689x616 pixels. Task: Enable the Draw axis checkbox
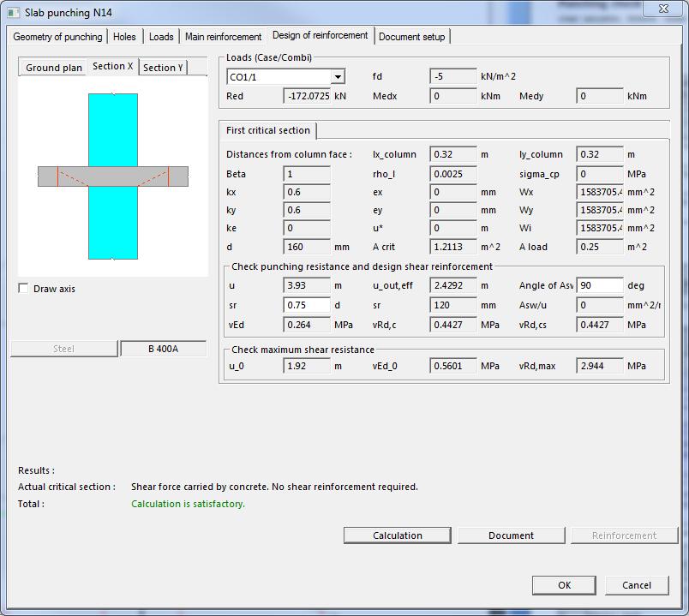coord(23,289)
